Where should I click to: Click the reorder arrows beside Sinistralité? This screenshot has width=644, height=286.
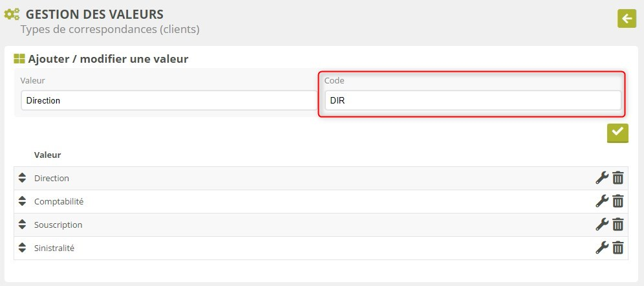pyautogui.click(x=22, y=248)
